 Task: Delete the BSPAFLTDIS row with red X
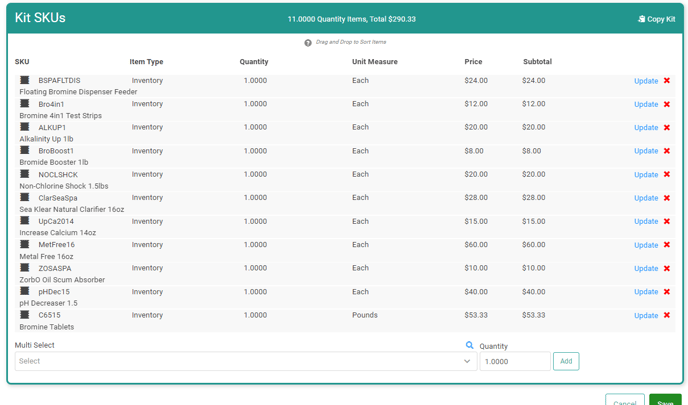[667, 81]
